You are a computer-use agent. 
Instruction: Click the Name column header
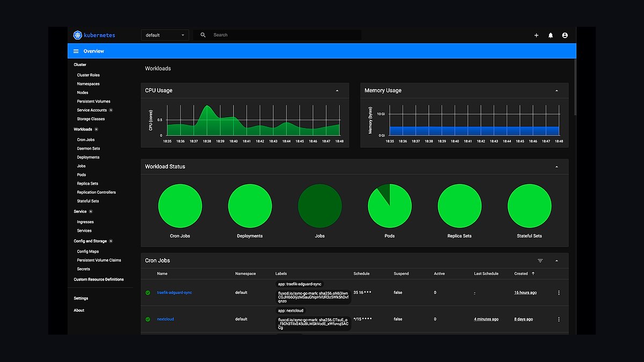coord(162,274)
